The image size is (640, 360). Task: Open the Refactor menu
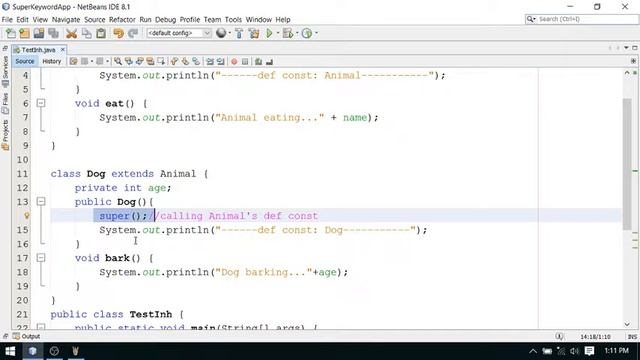tap(122, 20)
